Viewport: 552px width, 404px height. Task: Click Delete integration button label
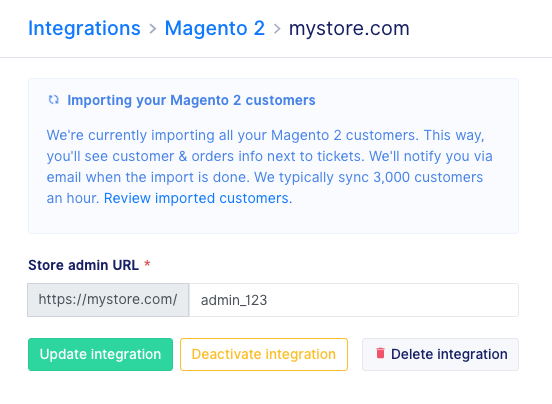[449, 354]
